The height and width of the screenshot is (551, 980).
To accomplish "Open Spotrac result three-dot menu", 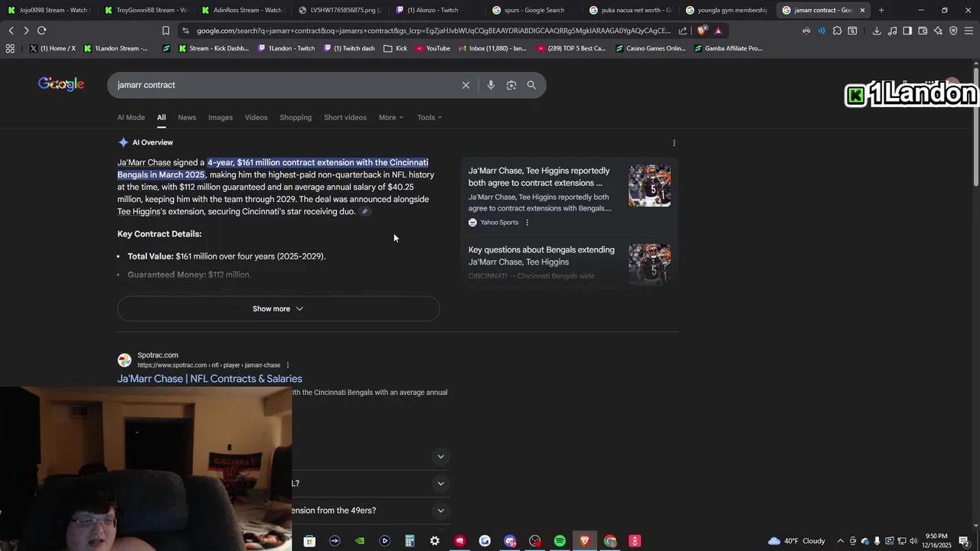I will coord(288,365).
